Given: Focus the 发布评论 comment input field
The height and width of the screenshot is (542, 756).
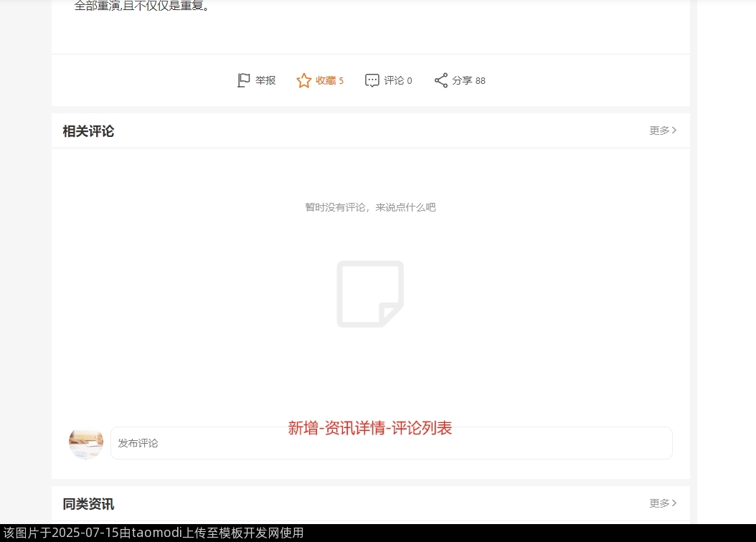Looking at the screenshot, I should [x=391, y=443].
